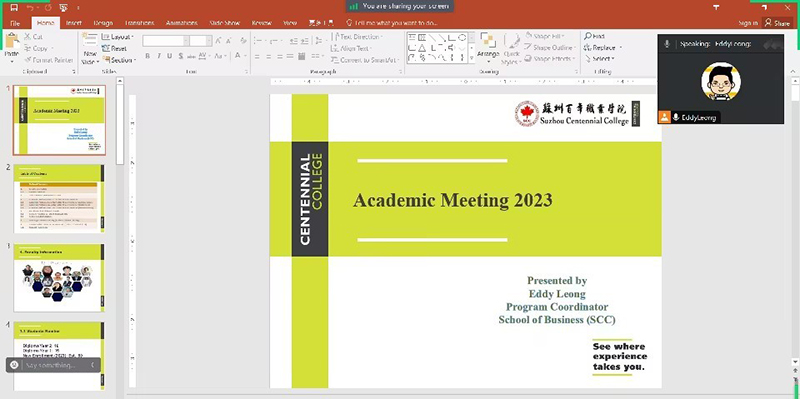Justify the text

pyautogui.click(x=290, y=56)
